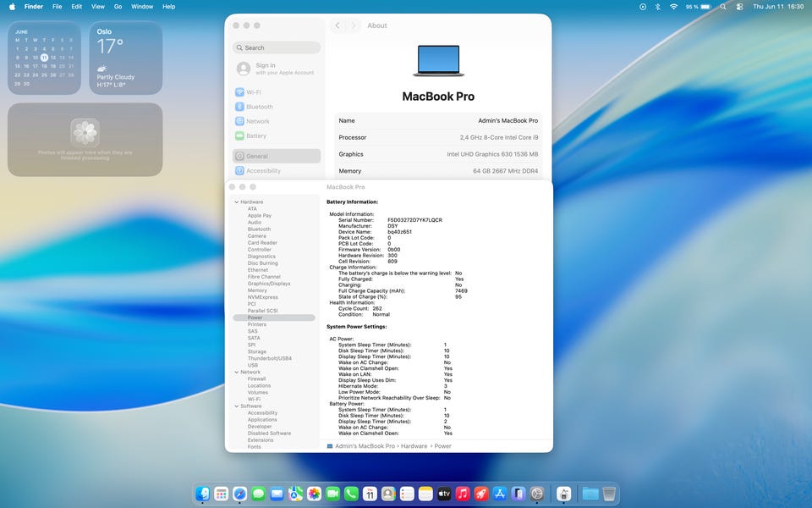Collapse the Network section in System Information
This screenshot has height=508, width=812.
pyautogui.click(x=237, y=373)
